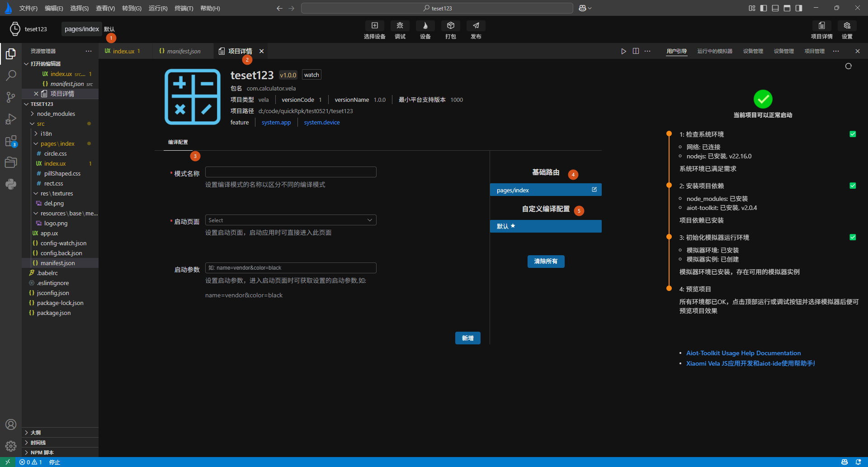Open the 终端(T) menu
The width and height of the screenshot is (868, 467).
184,8
